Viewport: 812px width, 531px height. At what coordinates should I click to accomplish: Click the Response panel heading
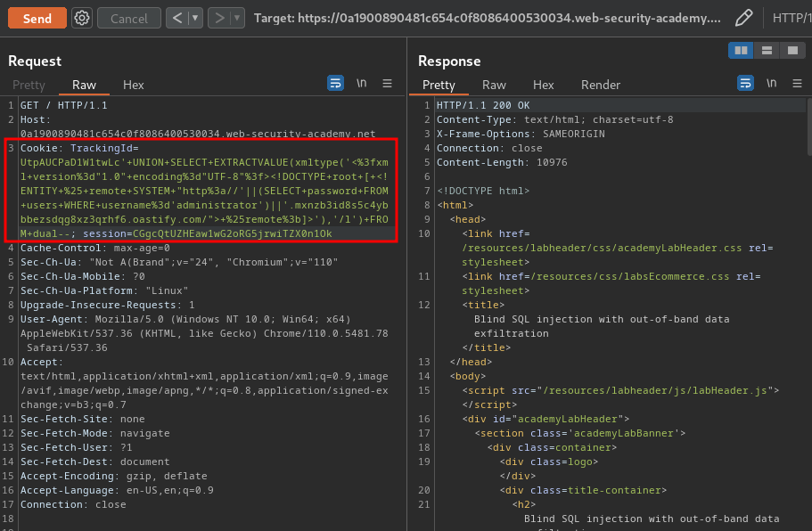point(449,61)
